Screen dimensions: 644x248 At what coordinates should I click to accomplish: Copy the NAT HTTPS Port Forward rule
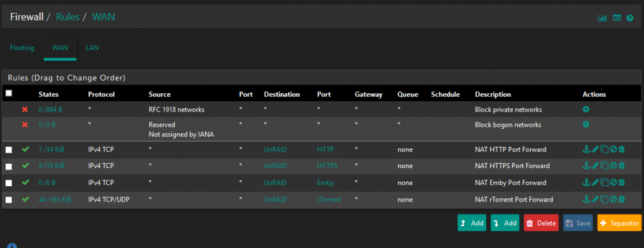(x=604, y=166)
